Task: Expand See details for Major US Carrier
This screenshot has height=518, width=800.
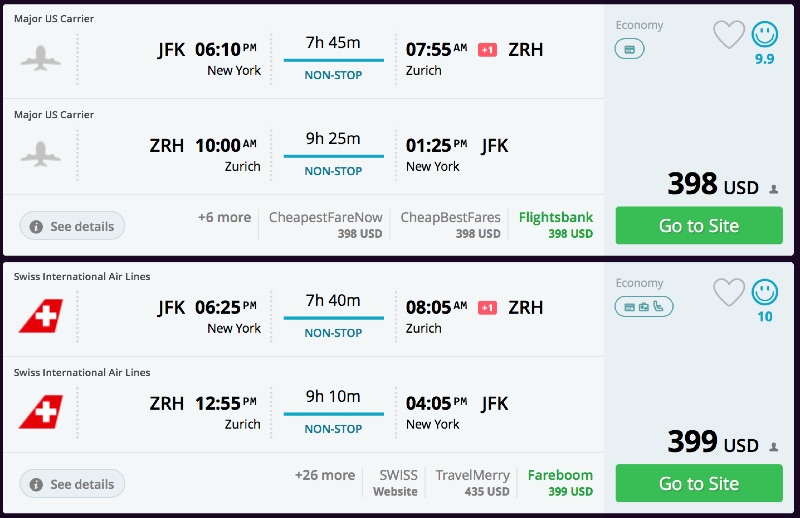Action: click(72, 226)
